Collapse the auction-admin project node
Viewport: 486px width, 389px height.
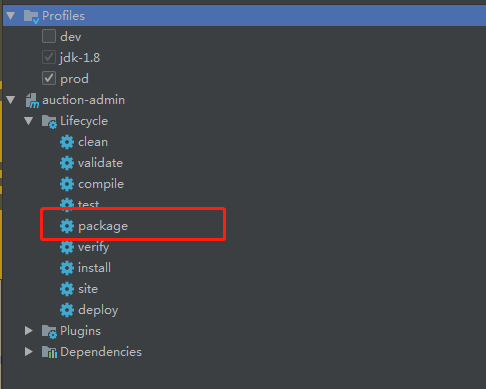11,100
